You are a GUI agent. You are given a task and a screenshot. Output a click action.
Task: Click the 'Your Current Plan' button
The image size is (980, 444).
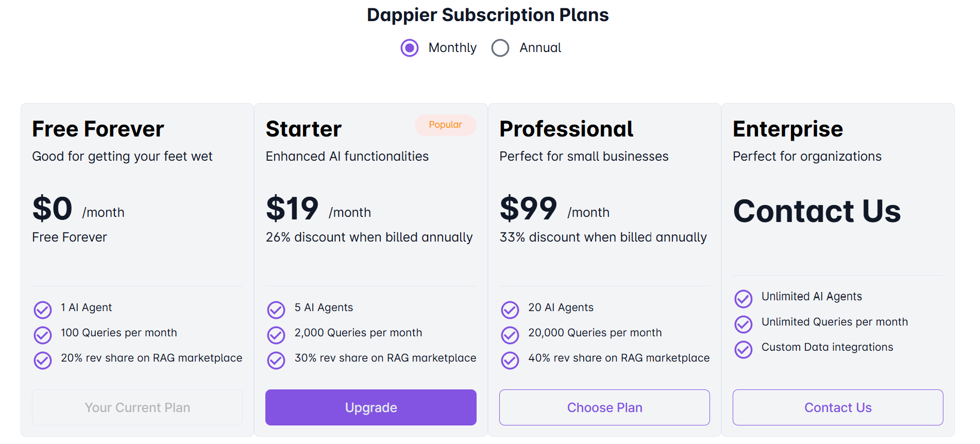137,407
